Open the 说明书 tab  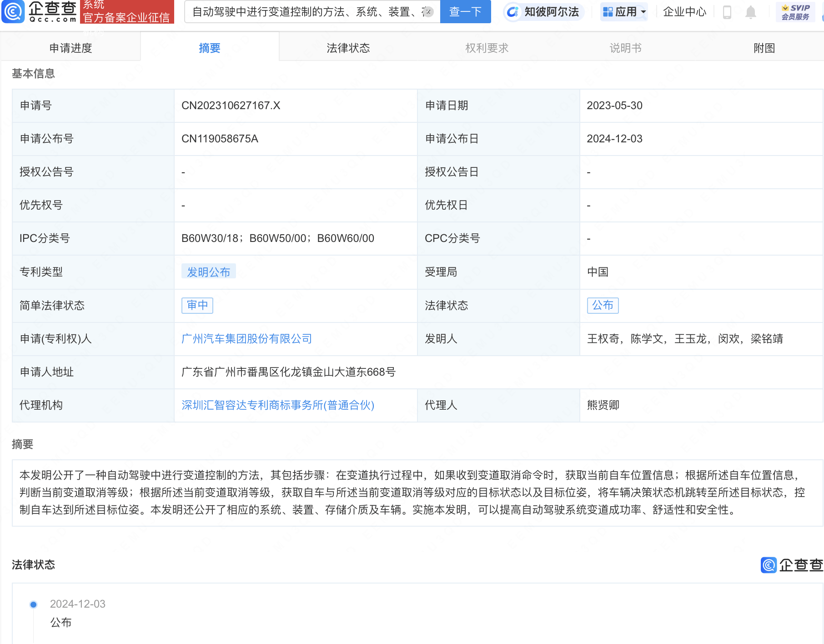(x=626, y=48)
